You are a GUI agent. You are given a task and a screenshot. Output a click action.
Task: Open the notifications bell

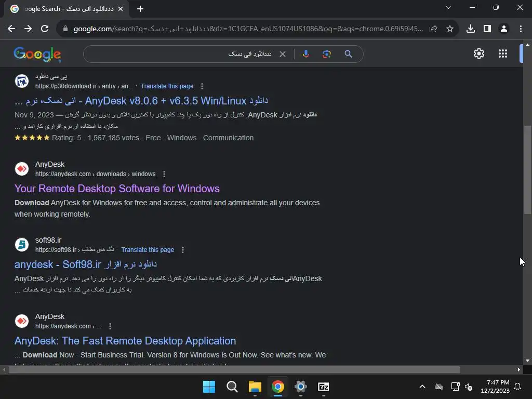pos(518,387)
